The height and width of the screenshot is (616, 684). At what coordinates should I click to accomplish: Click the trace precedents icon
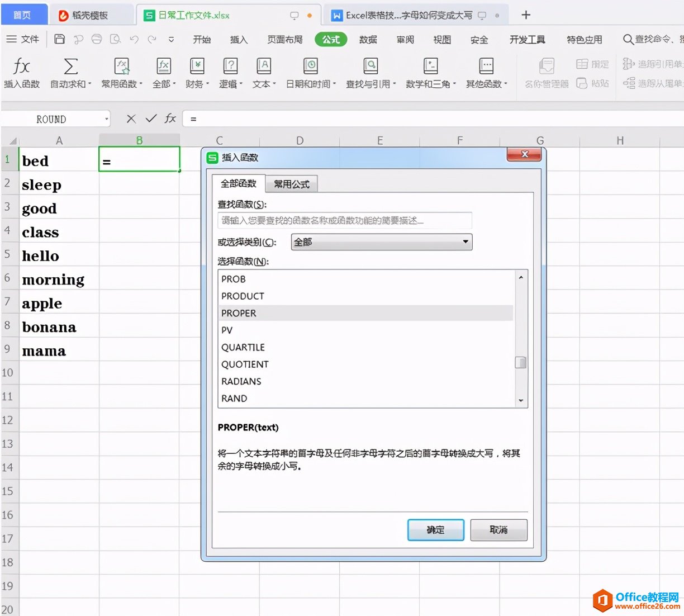pos(629,64)
